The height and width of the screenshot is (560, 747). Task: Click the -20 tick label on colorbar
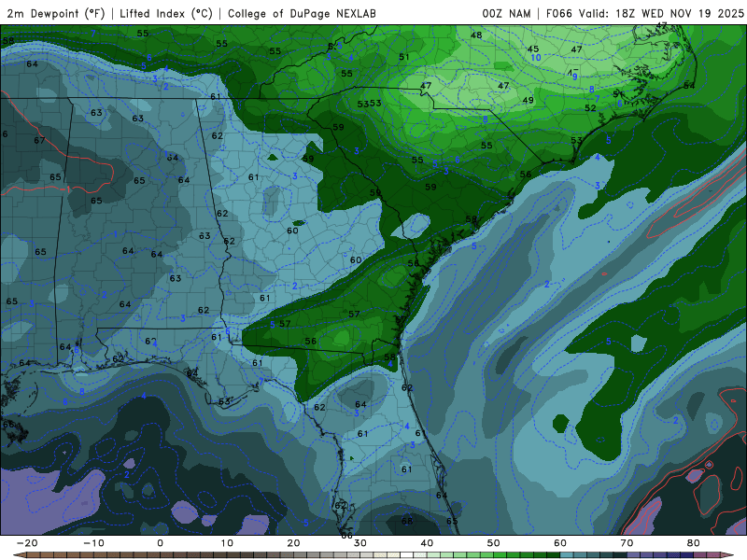27,543
